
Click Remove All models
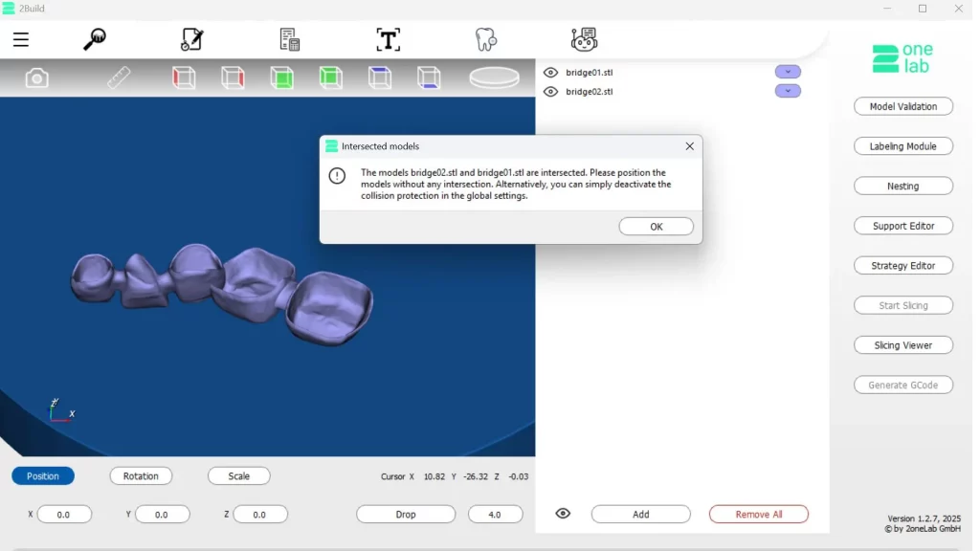759,514
